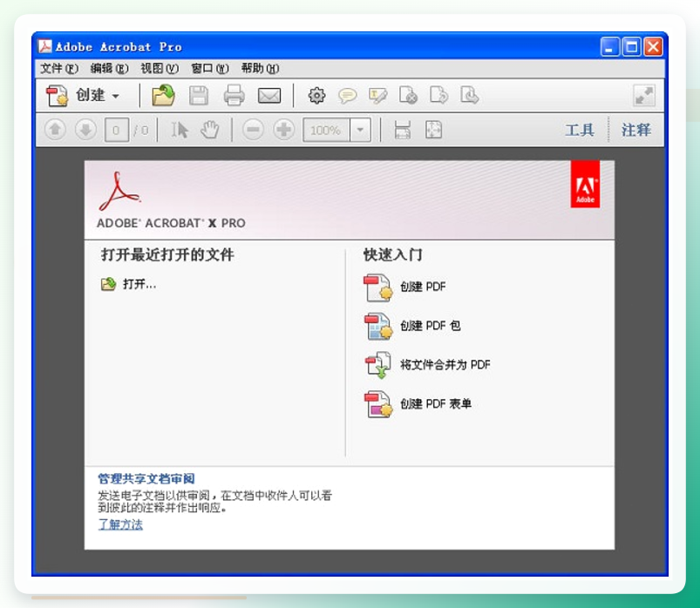Click the fit one full page icon
Screen dimensions: 700x608
433,130
